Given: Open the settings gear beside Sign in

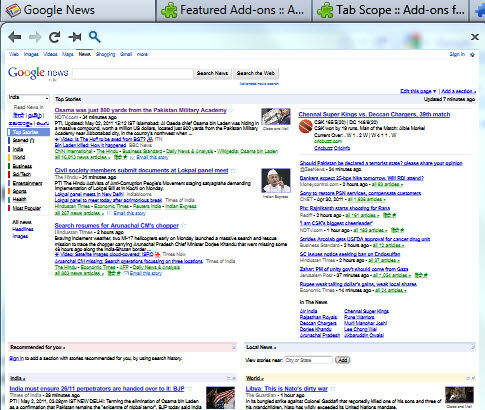Looking at the screenshot, I should 472,54.
